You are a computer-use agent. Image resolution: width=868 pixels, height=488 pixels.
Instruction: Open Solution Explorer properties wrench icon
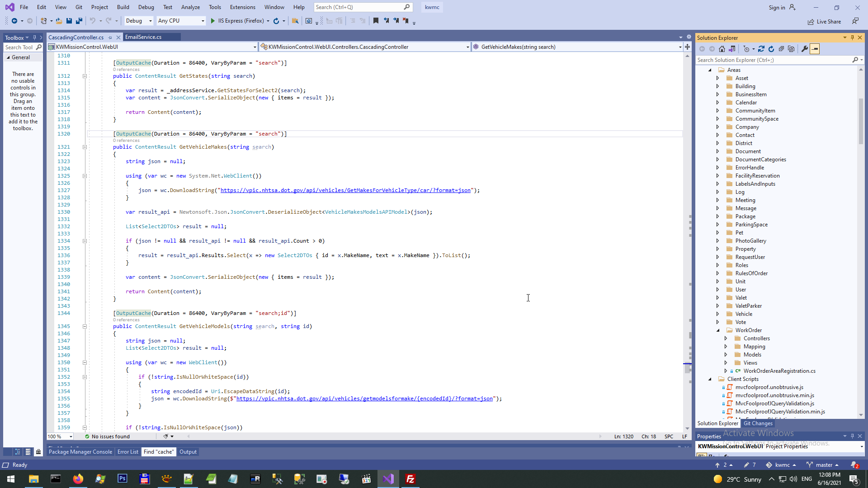coord(805,49)
